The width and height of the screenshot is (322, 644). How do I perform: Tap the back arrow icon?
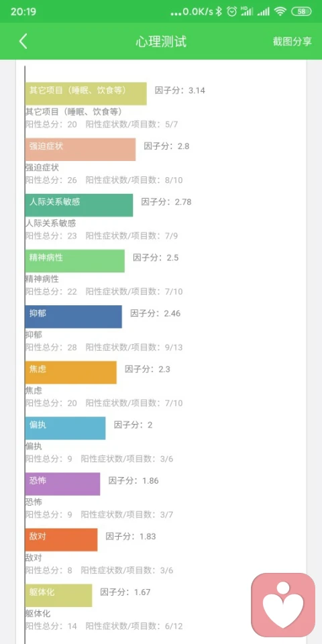pyautogui.click(x=23, y=42)
